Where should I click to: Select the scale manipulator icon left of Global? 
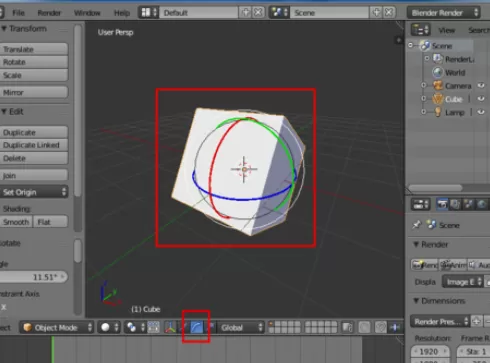[x=210, y=327]
